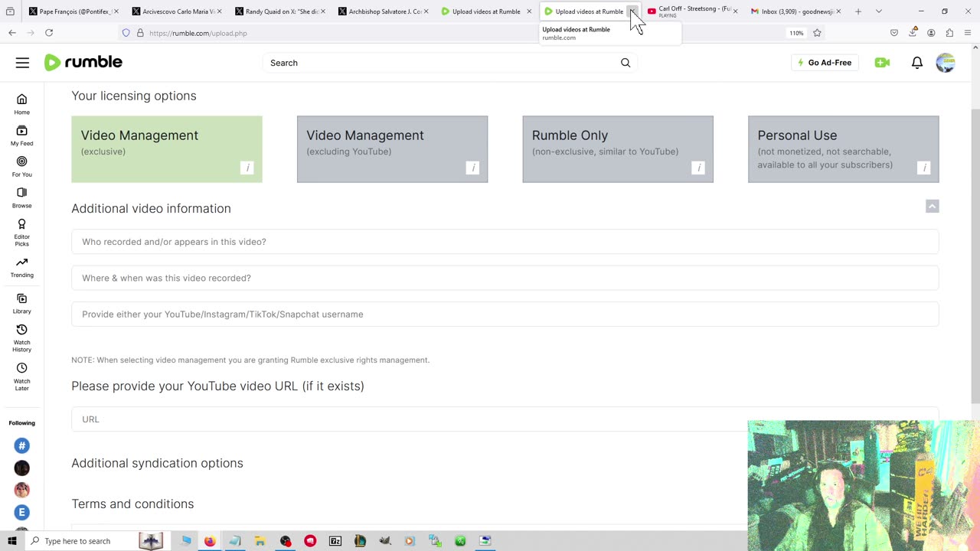980x551 pixels.
Task: Open My Feed in the sidebar
Action: (21, 135)
